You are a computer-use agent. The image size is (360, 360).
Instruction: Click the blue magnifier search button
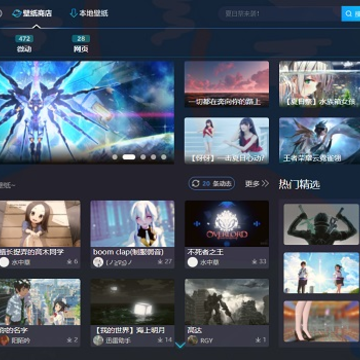[351, 14]
